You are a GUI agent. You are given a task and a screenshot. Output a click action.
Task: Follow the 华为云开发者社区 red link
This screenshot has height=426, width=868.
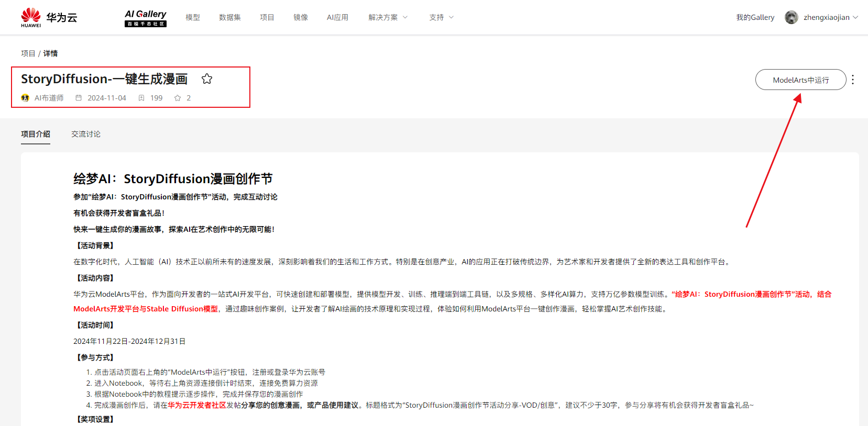coord(197,405)
